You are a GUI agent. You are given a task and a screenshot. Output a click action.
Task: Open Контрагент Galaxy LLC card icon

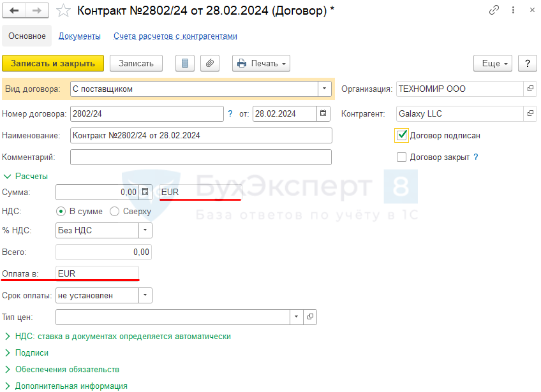530,114
